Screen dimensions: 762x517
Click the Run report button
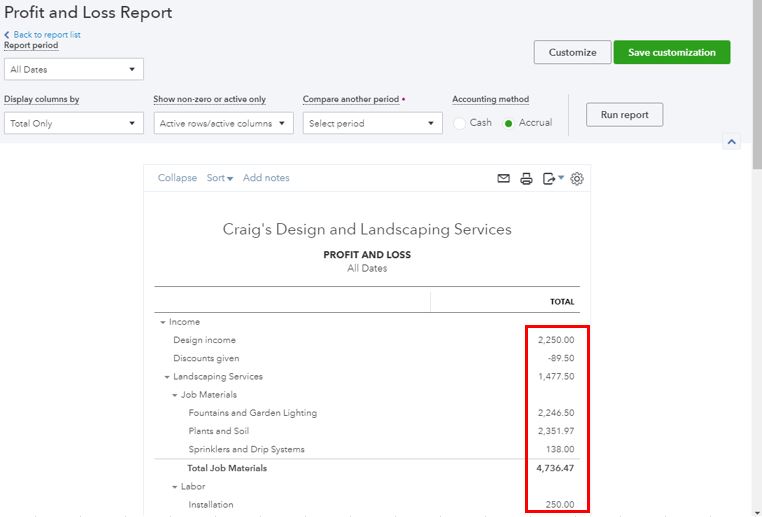624,115
